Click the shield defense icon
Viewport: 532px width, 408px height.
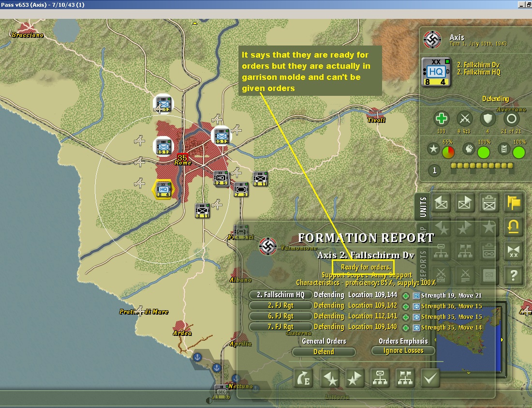[x=488, y=119]
